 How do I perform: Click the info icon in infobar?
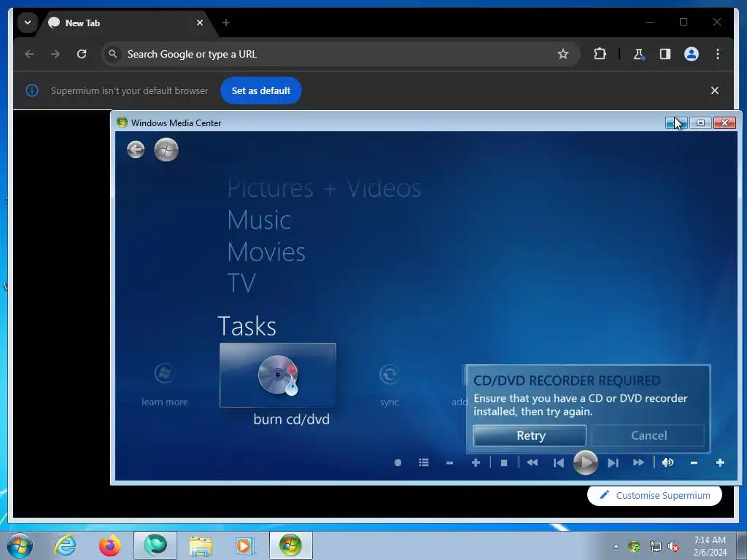(32, 90)
